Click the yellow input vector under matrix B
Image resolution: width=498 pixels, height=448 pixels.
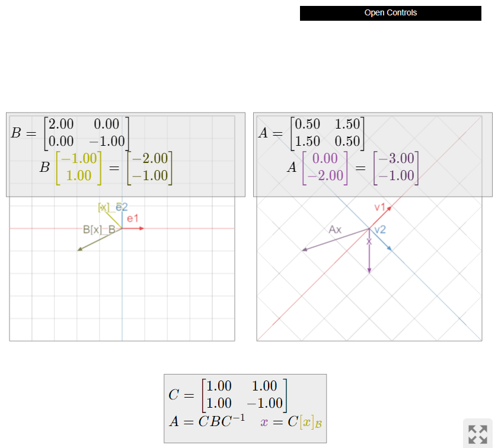click(79, 167)
